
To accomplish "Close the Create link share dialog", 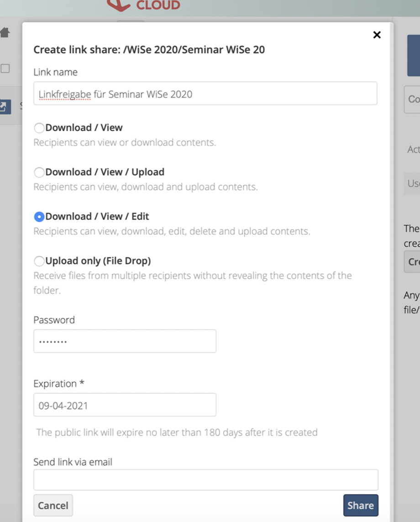I will 377,35.
